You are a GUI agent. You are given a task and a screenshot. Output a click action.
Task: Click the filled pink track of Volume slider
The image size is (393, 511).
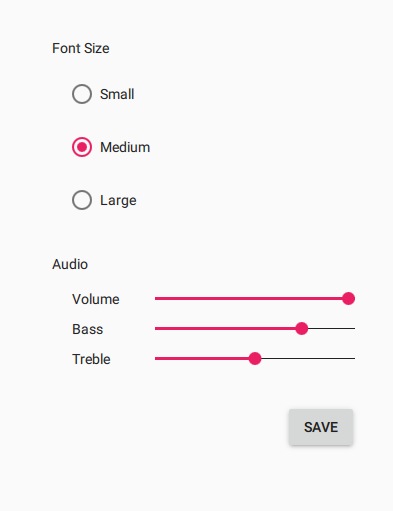(x=248, y=298)
